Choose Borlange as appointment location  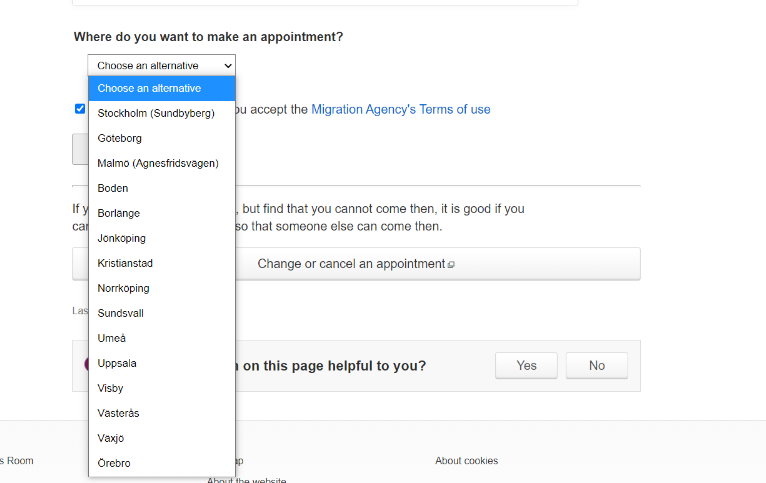(162, 213)
